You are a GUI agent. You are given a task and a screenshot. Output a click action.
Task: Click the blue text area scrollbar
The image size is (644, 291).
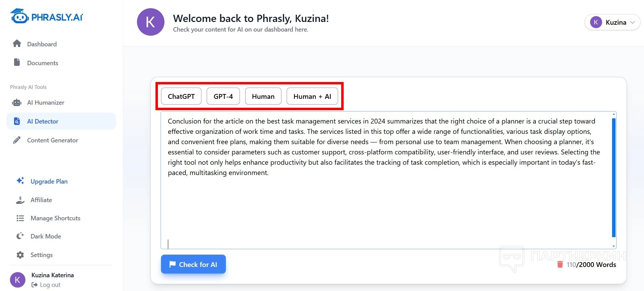tap(613, 177)
